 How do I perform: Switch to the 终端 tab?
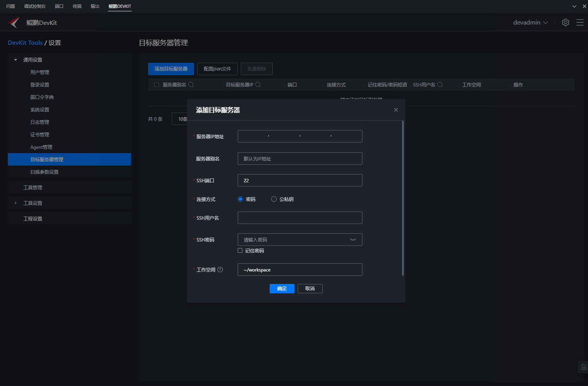click(x=77, y=6)
